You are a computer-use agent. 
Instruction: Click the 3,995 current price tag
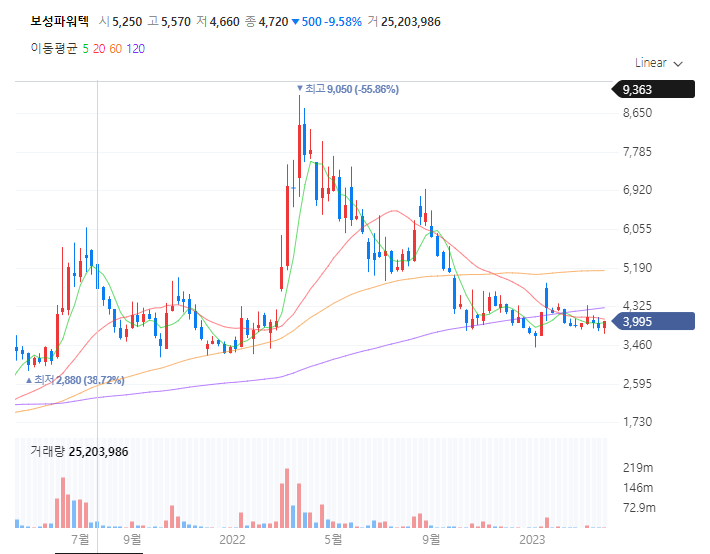click(653, 321)
